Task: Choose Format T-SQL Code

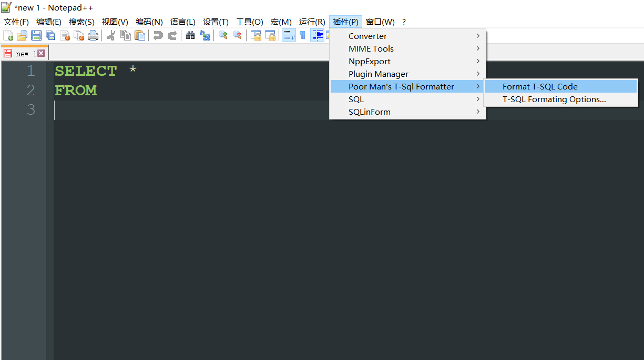Action: coord(560,86)
